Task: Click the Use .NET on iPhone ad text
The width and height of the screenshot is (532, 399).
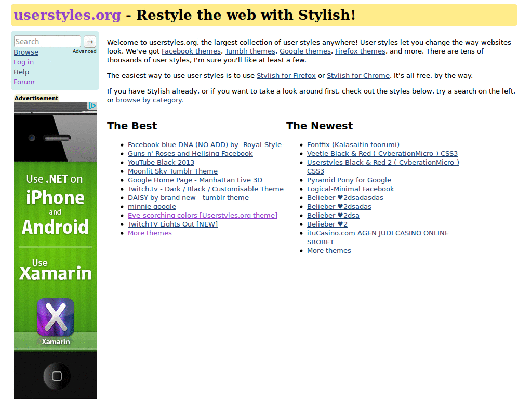Action: tap(55, 189)
